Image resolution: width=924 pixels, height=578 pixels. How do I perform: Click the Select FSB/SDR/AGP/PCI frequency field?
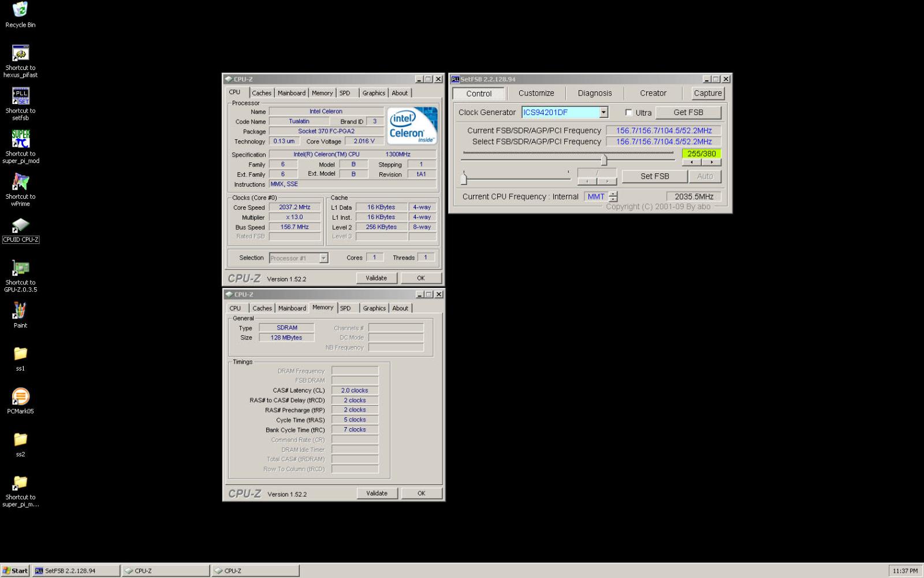point(664,142)
